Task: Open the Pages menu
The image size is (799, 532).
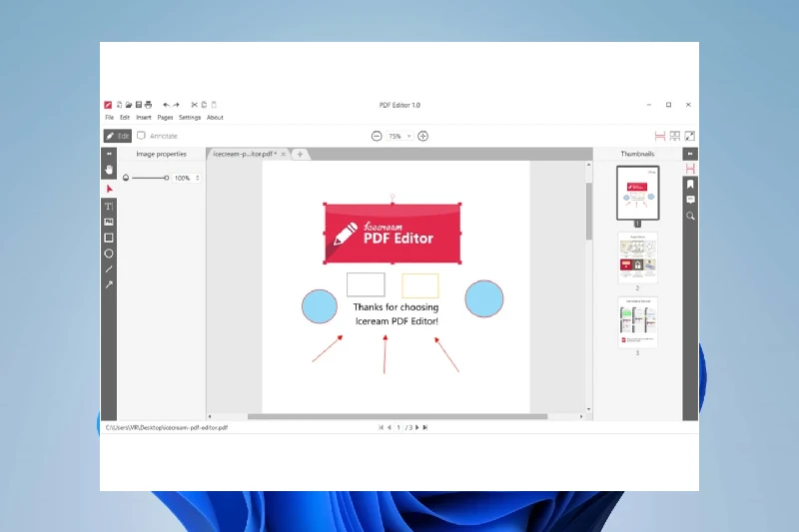Action: point(165,118)
